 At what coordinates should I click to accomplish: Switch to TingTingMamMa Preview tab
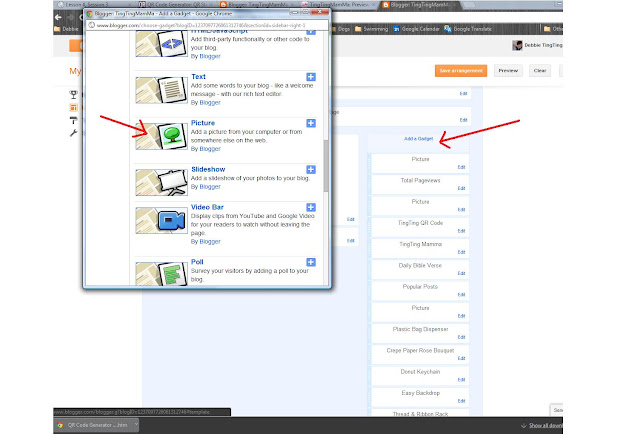(x=337, y=4)
